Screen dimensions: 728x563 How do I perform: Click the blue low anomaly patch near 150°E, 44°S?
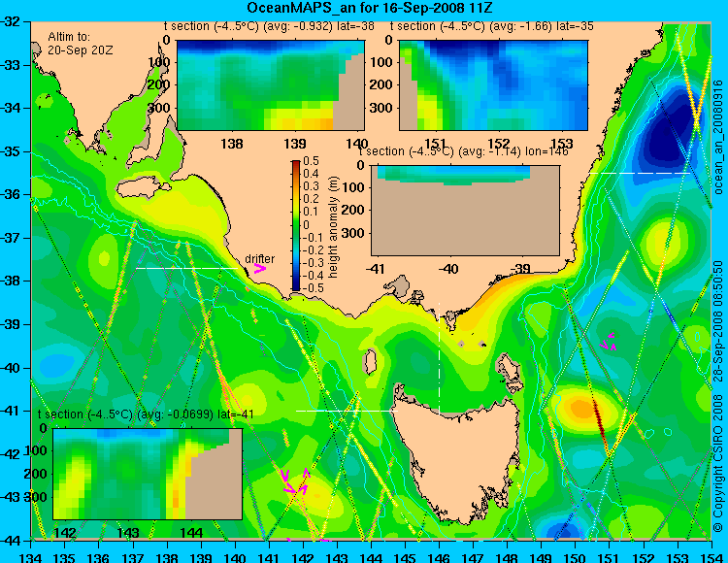tap(562, 531)
